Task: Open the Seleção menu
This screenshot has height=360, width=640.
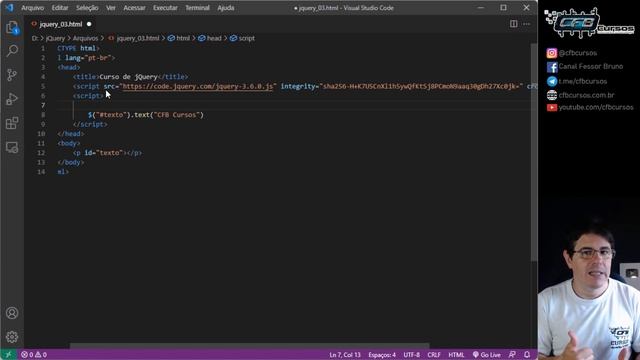Action: [87, 8]
